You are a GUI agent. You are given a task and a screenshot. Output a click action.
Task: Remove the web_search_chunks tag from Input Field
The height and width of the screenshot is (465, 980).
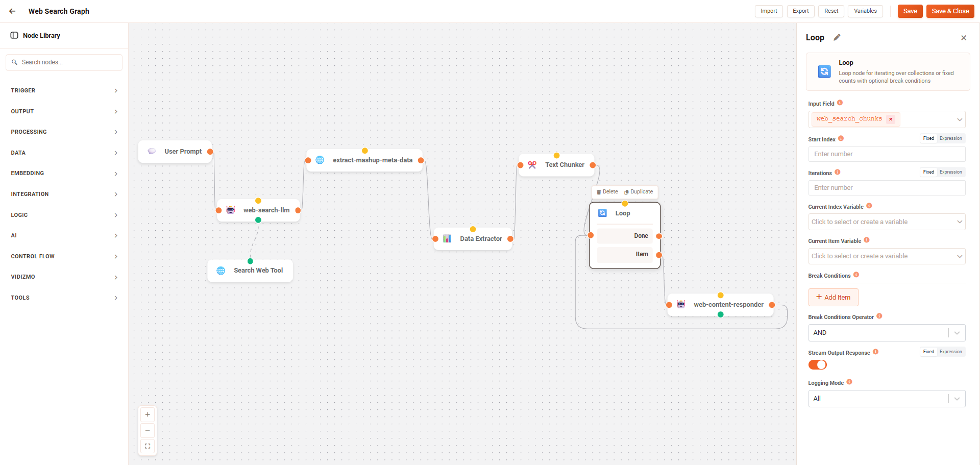click(x=891, y=119)
